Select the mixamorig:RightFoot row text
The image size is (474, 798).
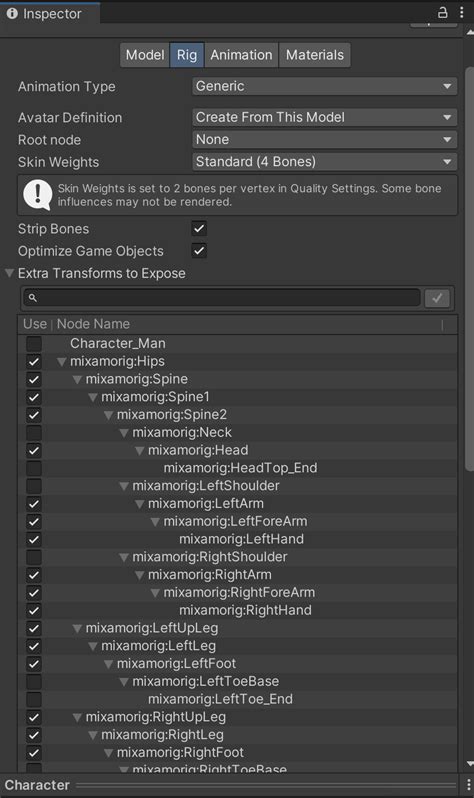(180, 752)
